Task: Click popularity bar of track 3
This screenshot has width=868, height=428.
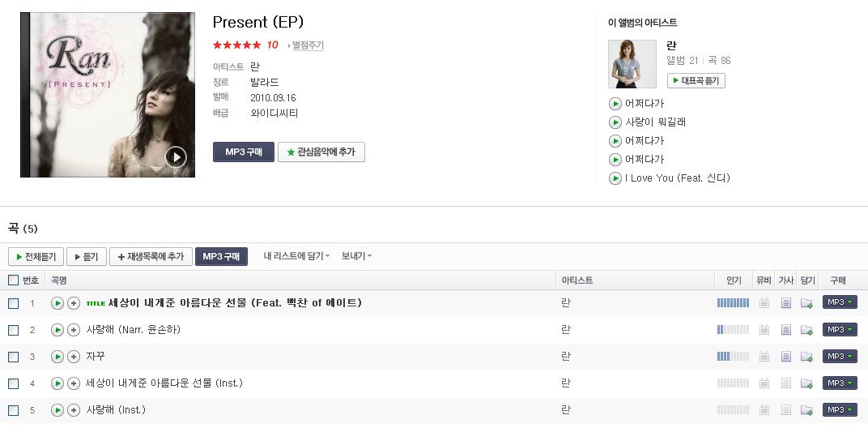Action: (x=733, y=357)
